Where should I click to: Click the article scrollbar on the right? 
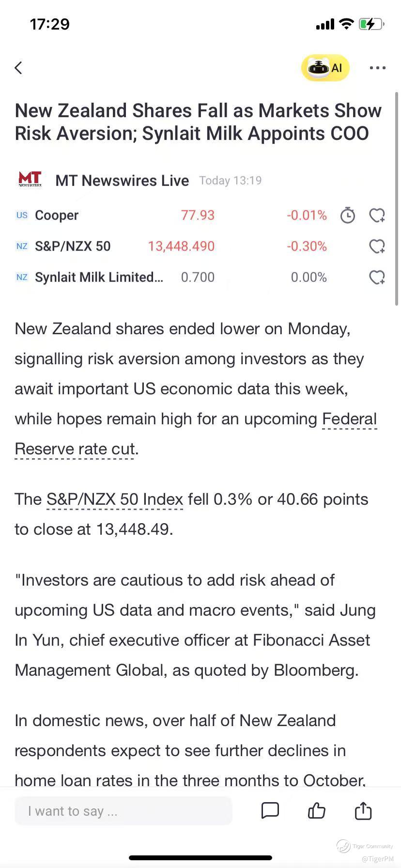[397, 199]
